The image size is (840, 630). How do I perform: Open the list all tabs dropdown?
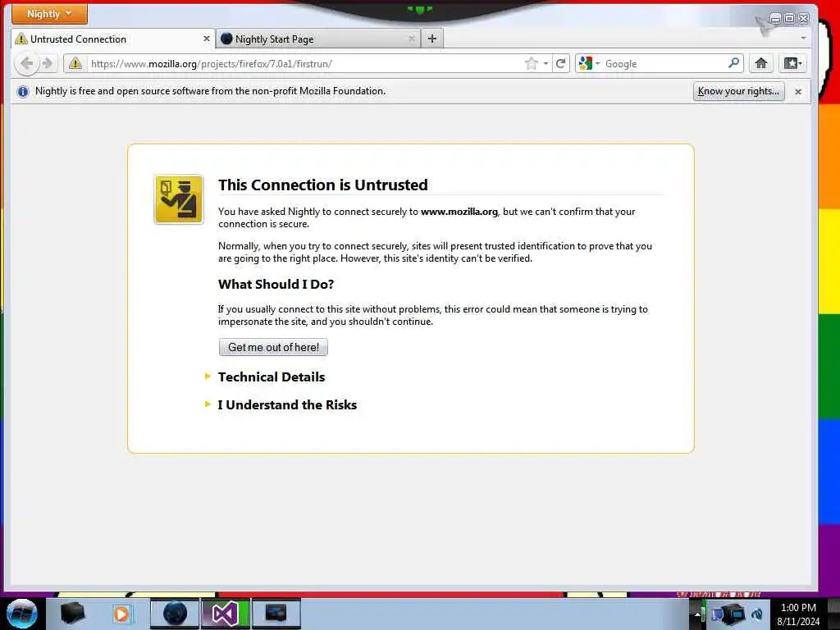point(803,39)
